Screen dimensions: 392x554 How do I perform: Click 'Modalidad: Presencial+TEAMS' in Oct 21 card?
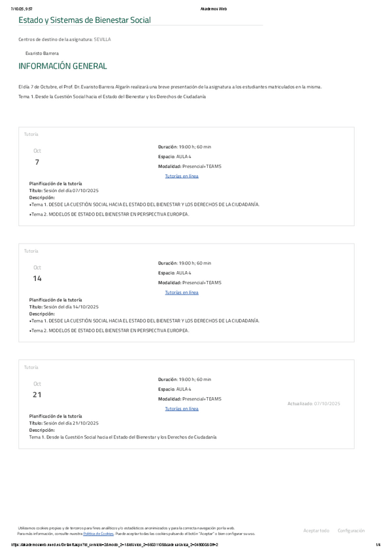pos(189,399)
